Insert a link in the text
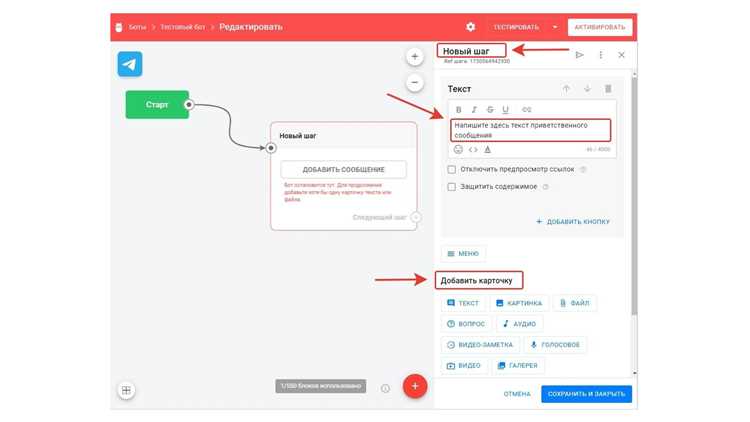 click(527, 110)
